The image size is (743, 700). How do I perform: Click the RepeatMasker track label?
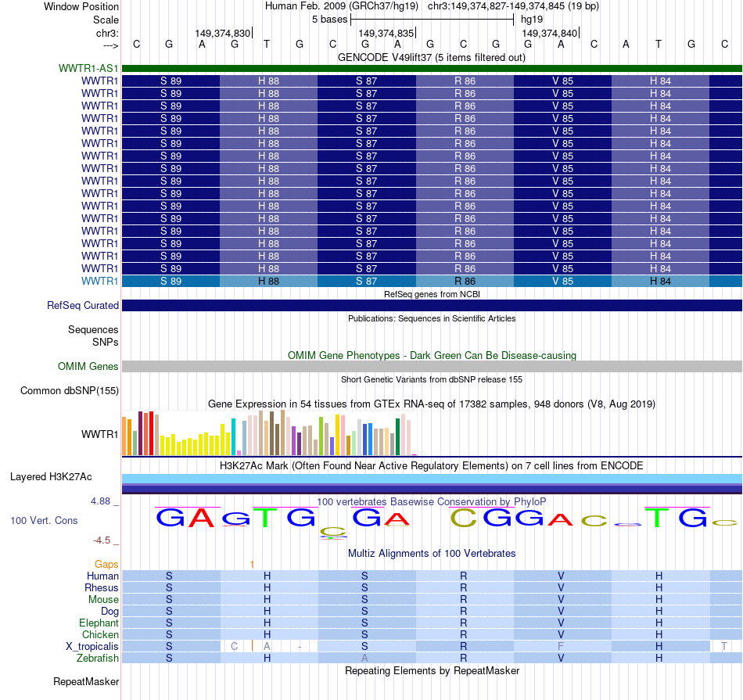point(86,681)
